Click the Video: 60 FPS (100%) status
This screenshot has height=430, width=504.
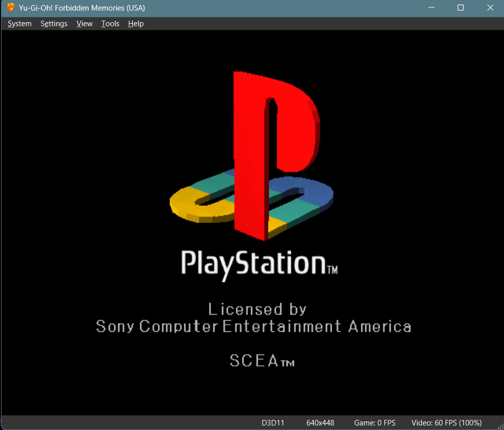coord(447,422)
